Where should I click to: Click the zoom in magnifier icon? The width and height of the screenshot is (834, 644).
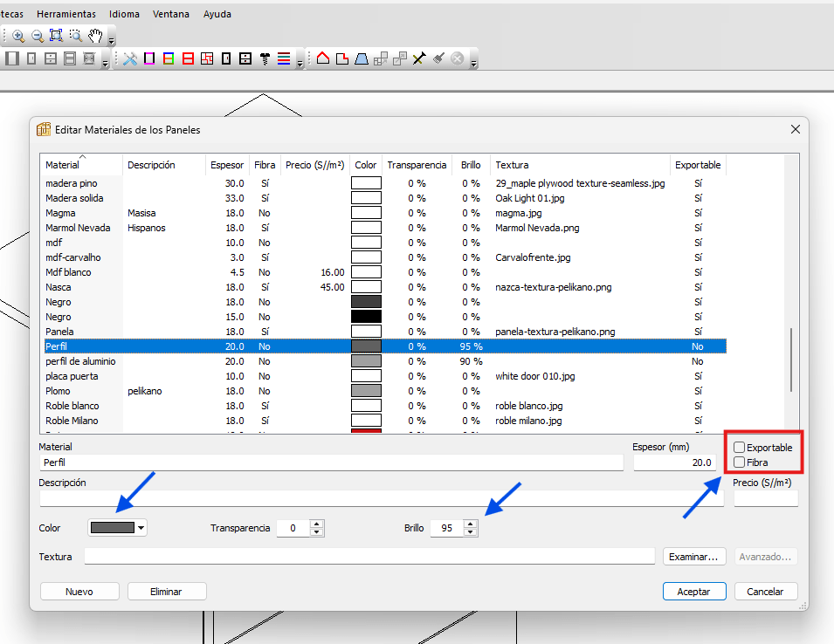click(x=18, y=36)
